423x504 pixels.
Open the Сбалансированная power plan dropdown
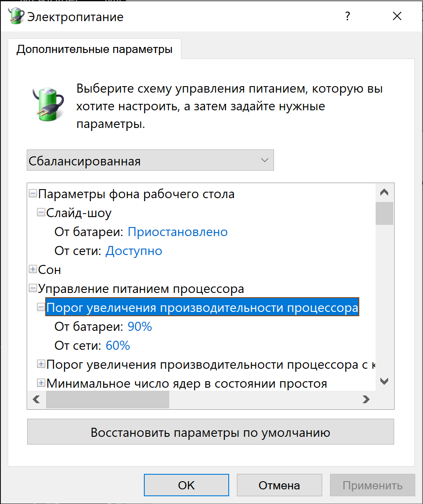(150, 160)
